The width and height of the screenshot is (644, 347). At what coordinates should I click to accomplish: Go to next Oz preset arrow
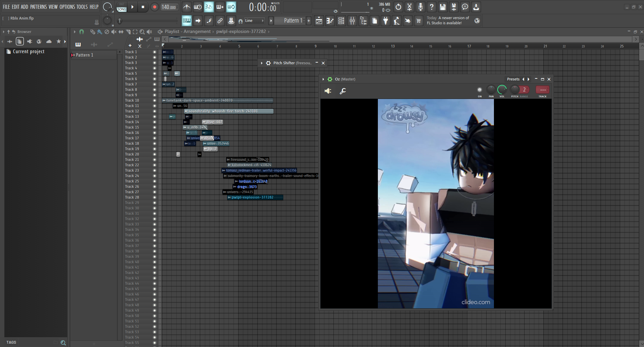point(529,79)
